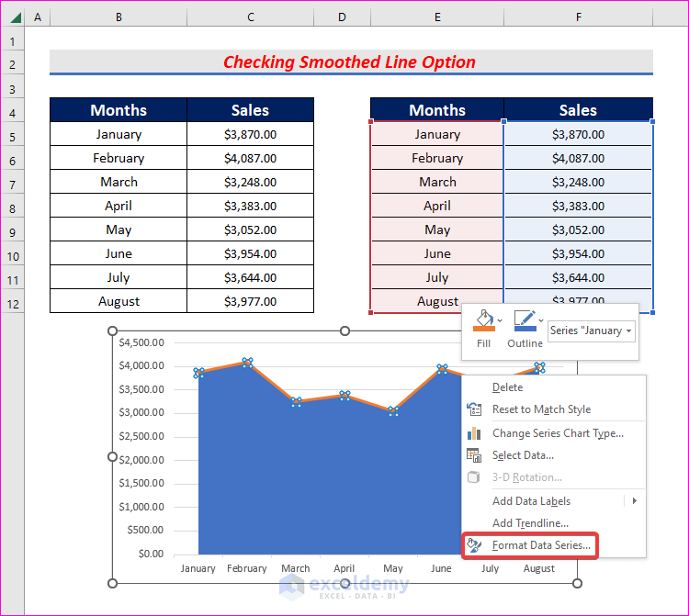Click the Change Series Chart Type bar icon
Screen dimensions: 689x616
474,433
